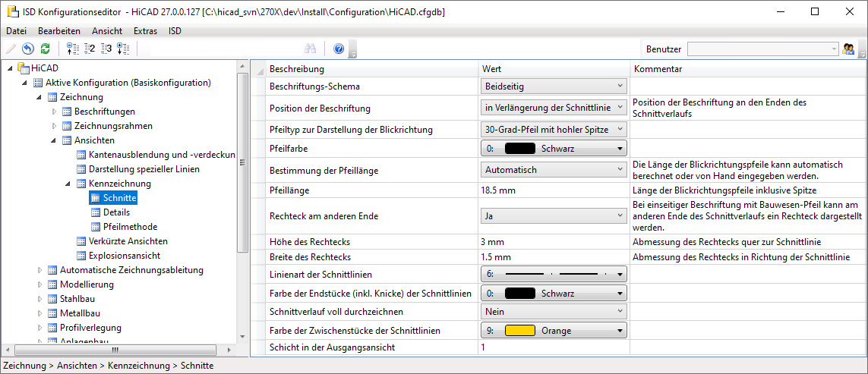Click the blue undo arrow icon
The height and width of the screenshot is (374, 868).
point(27,49)
